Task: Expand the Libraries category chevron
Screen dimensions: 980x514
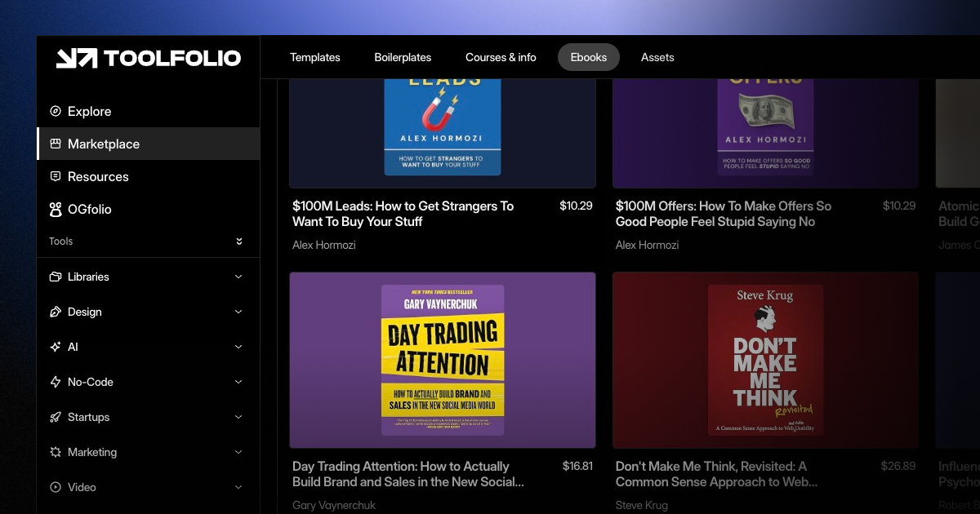Action: pyautogui.click(x=238, y=277)
